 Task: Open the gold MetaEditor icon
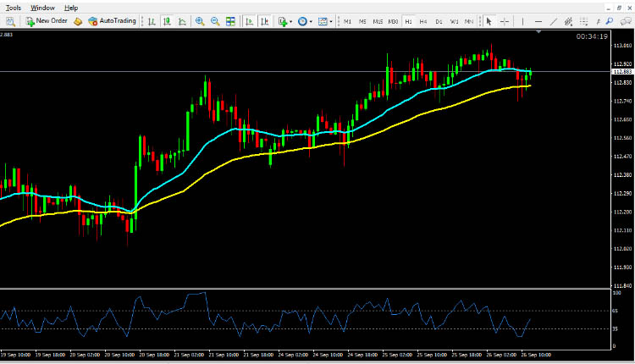[78, 21]
